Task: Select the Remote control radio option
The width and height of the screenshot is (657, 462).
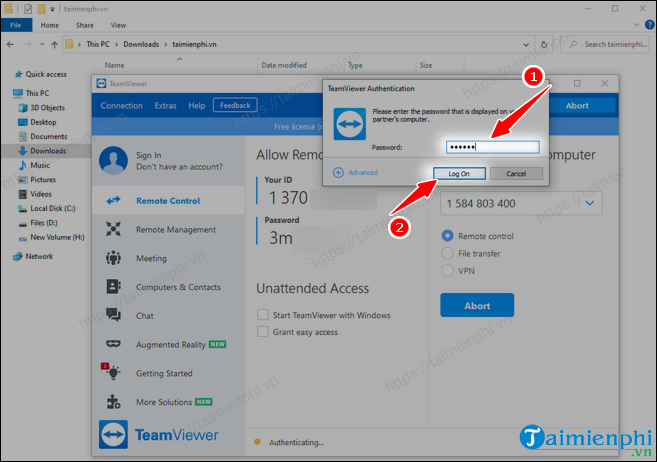Action: coord(447,236)
